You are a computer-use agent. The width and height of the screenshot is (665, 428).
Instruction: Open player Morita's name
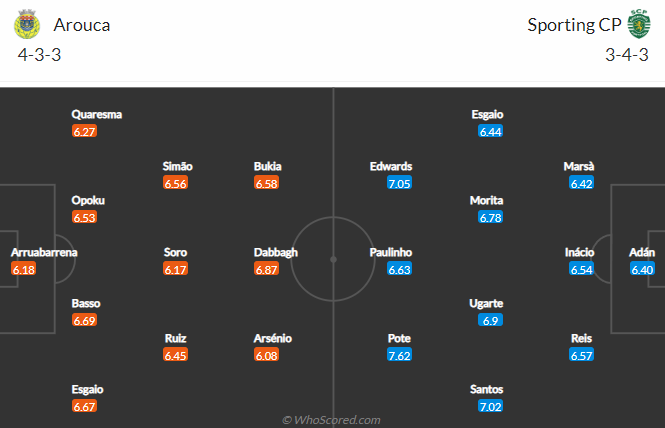[486, 200]
